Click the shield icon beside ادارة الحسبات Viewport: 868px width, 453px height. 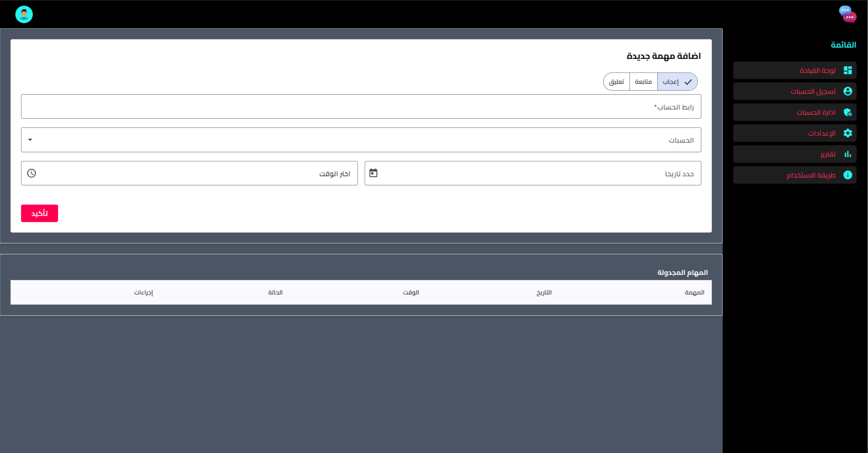[x=848, y=112]
